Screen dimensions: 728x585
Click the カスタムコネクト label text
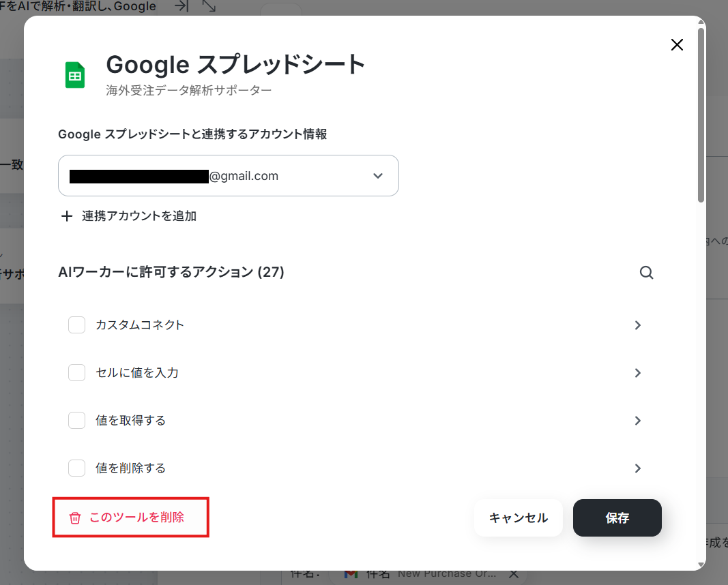140,325
